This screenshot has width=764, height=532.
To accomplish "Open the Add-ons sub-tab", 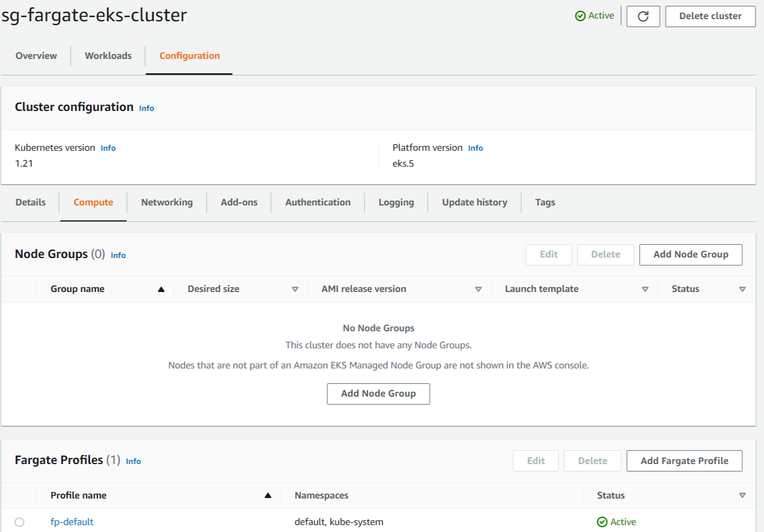I will (x=239, y=202).
